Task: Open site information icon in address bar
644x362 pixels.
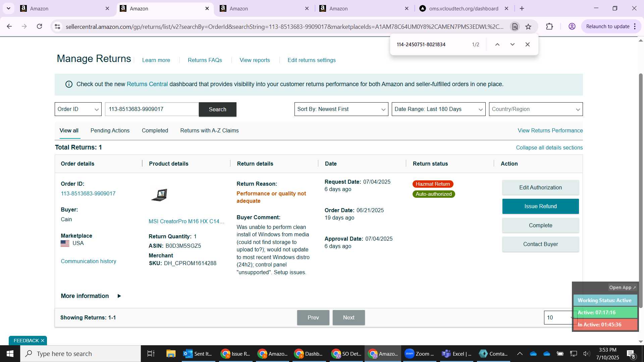Action: pyautogui.click(x=57, y=26)
